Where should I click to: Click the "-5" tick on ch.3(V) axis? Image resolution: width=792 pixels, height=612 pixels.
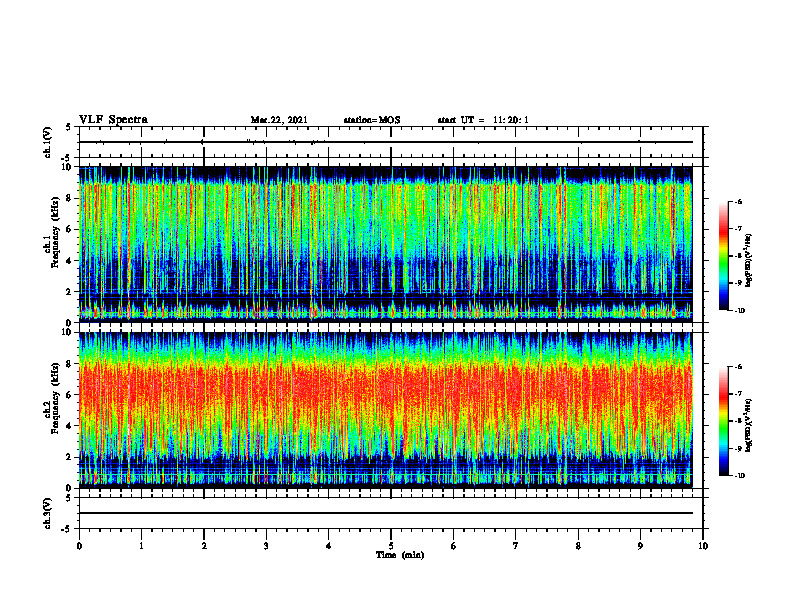coord(67,529)
